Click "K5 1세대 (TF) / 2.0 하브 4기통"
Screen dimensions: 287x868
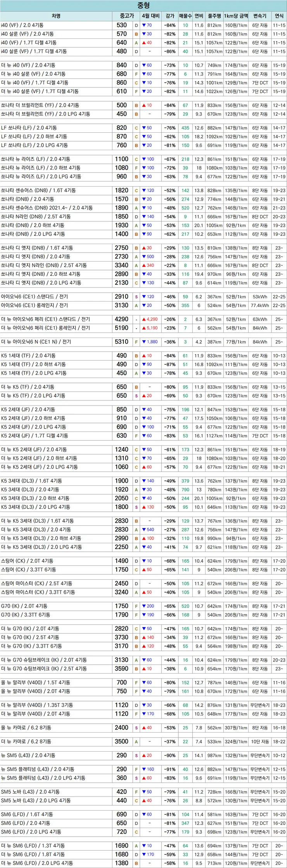point(33,364)
